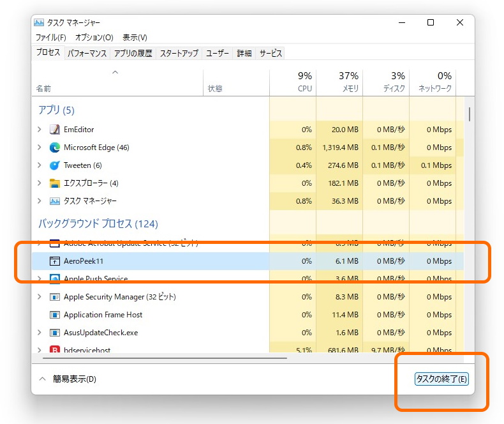Click the EmEditor app icon

[55, 130]
